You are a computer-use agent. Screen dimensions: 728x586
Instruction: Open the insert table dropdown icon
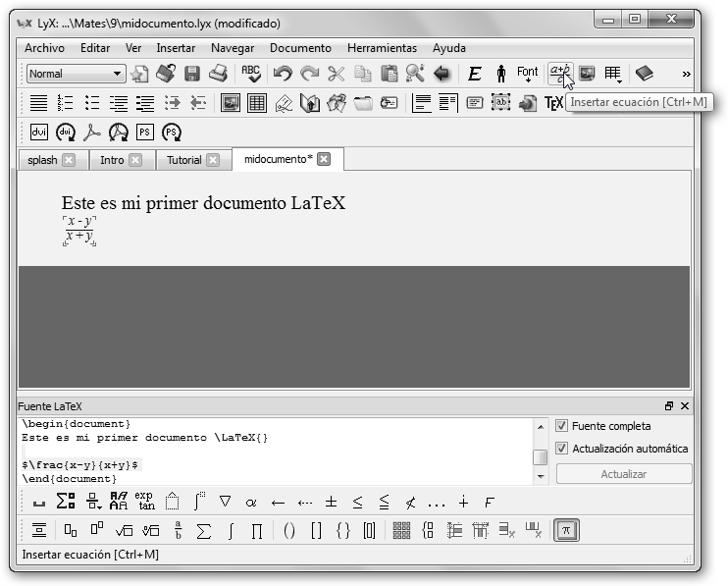point(613,74)
